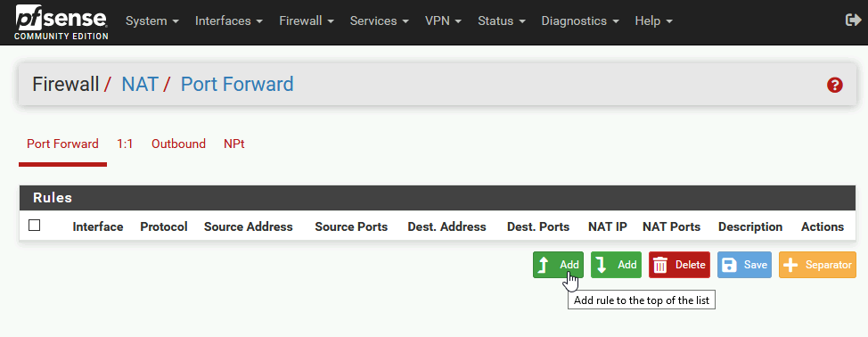
Task: Click the logout arrow icon
Action: click(853, 21)
